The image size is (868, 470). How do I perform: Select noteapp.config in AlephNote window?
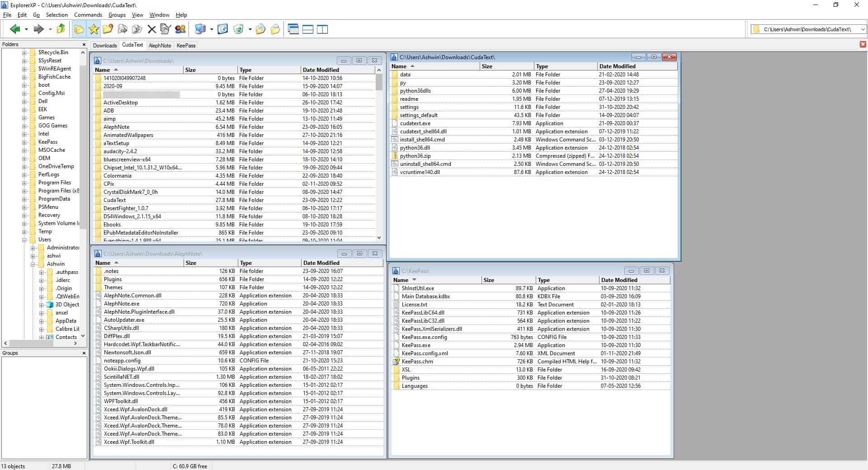pos(122,361)
